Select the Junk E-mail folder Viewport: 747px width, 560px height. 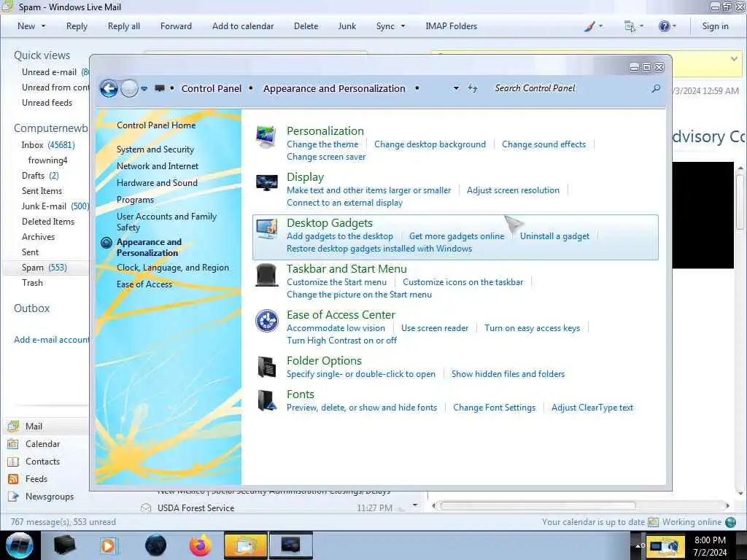pos(55,206)
